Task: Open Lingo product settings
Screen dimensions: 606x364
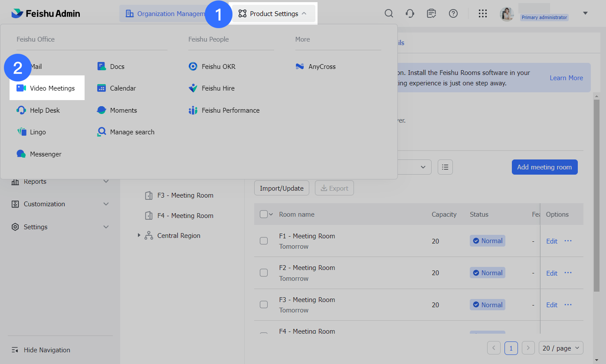Action: tap(31, 132)
